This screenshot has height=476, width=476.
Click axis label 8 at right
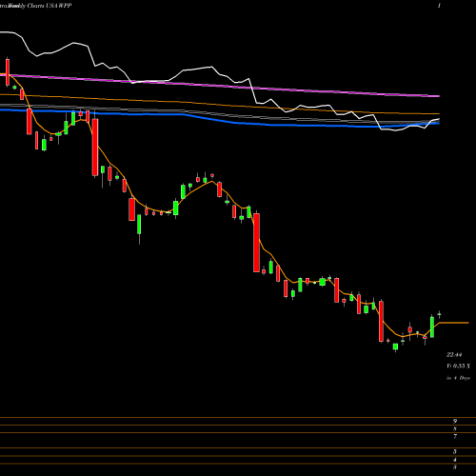pos(455,429)
